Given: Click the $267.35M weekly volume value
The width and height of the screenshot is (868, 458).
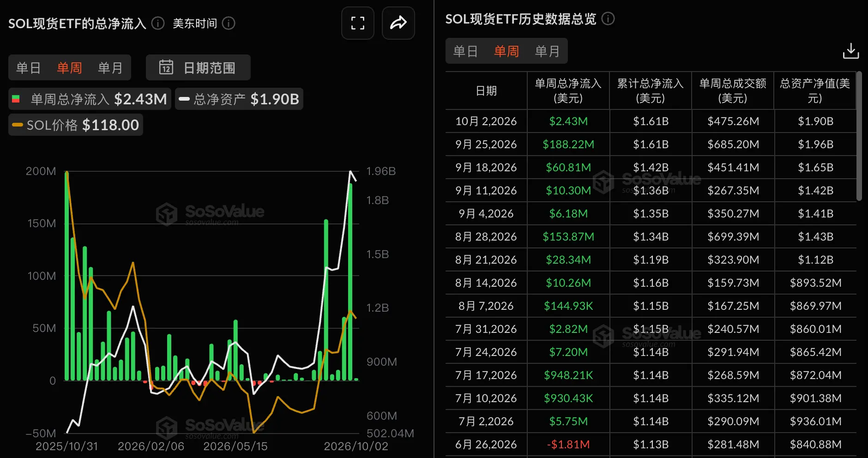Looking at the screenshot, I should click(733, 190).
